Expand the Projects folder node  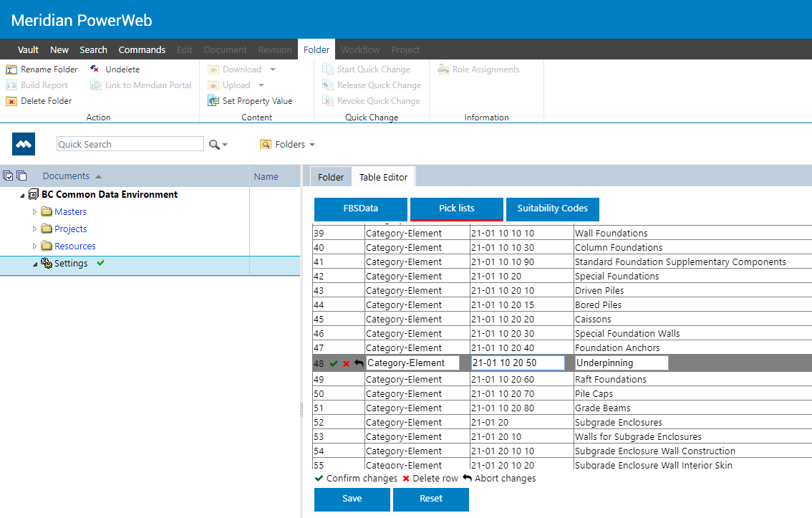click(x=34, y=229)
